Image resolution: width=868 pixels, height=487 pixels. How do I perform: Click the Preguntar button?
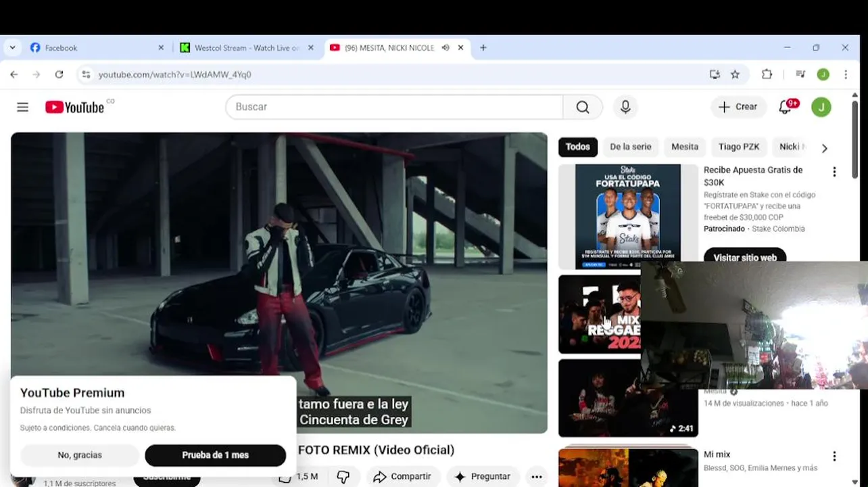483,477
